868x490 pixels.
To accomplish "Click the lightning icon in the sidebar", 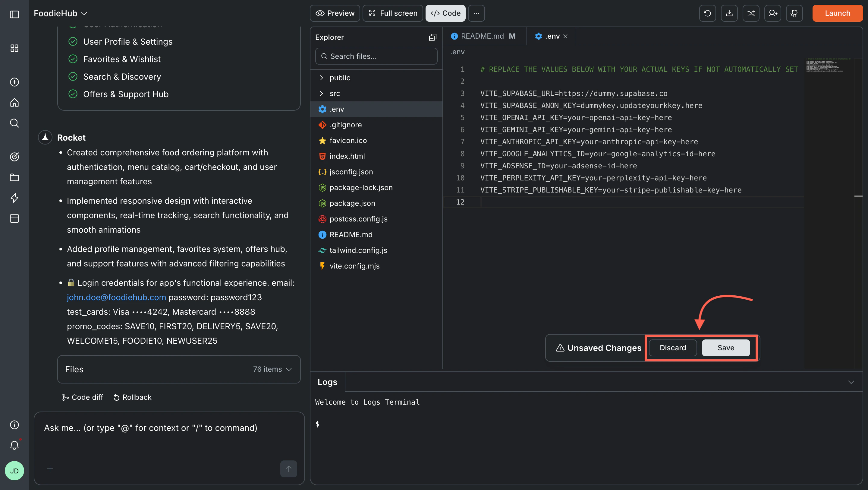I will [14, 198].
